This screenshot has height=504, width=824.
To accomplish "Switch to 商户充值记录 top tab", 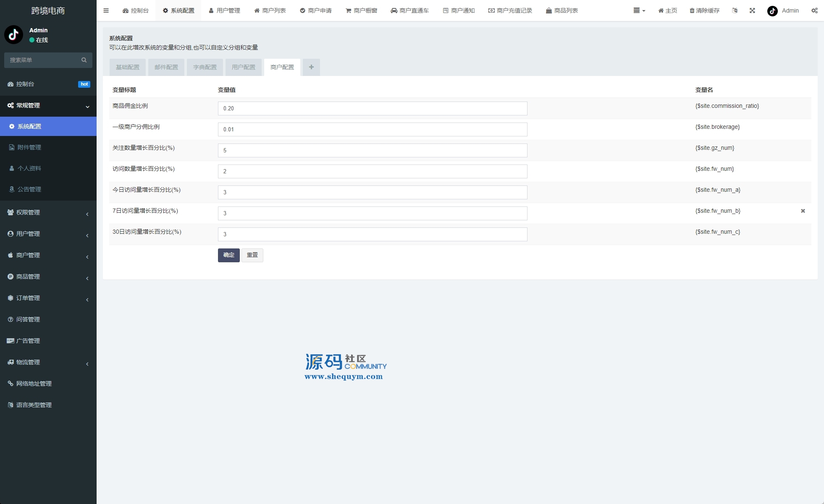I will [x=510, y=10].
